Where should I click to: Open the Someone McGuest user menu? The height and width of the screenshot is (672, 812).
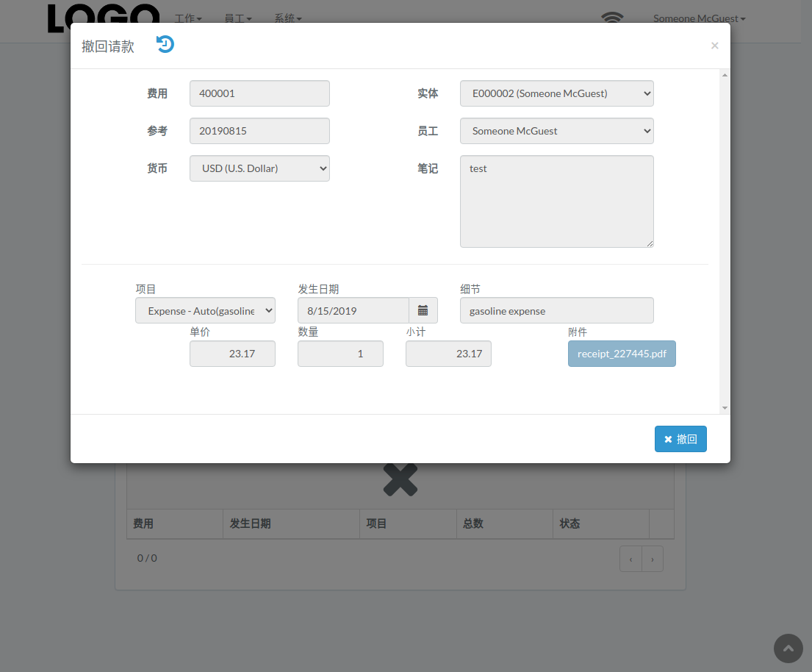tap(699, 18)
